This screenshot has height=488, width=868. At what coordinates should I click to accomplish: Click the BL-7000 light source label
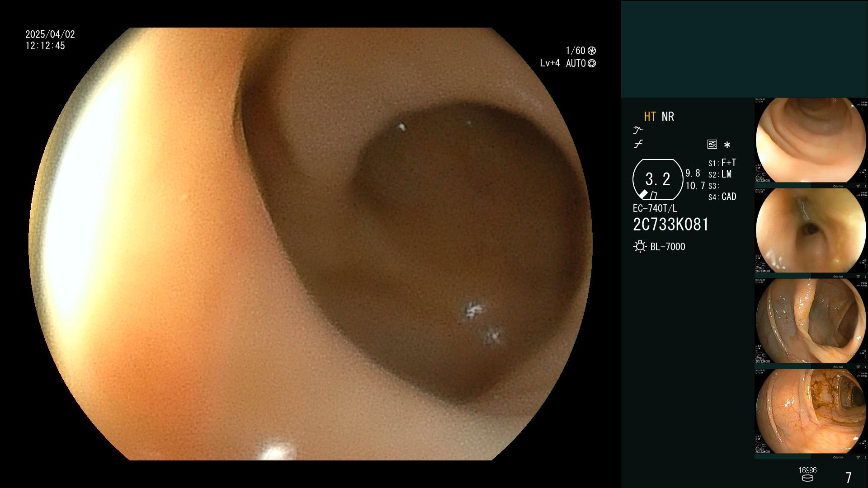click(x=668, y=247)
